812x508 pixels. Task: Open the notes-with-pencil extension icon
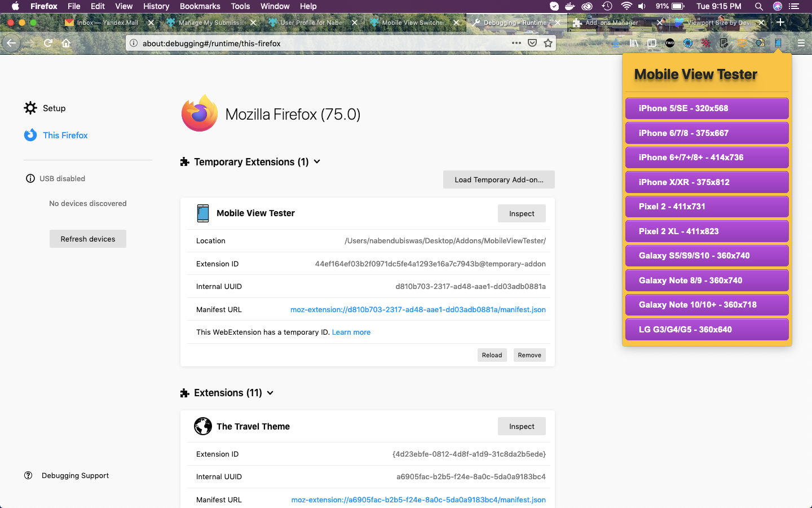click(x=724, y=43)
